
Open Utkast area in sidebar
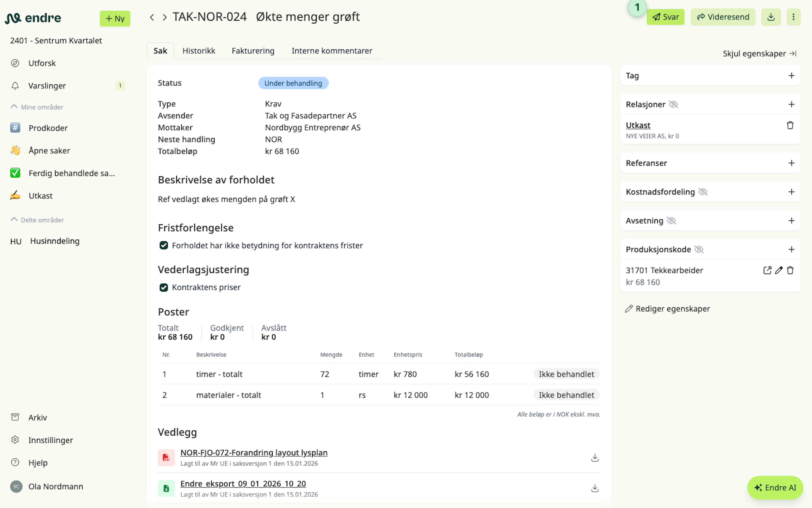[x=40, y=196]
